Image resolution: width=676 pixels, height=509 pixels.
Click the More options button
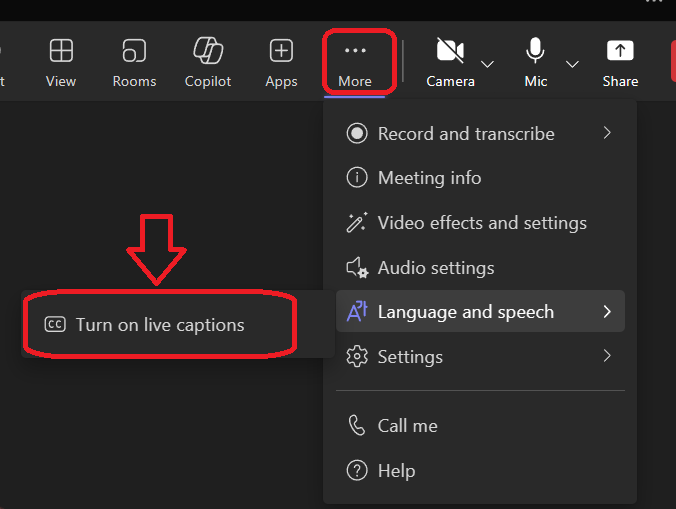(355, 62)
